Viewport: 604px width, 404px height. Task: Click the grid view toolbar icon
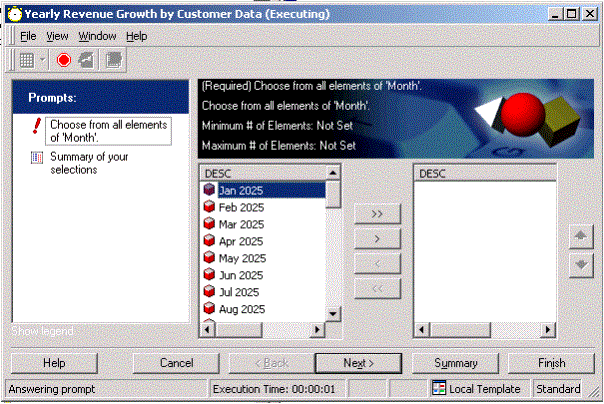[27, 60]
